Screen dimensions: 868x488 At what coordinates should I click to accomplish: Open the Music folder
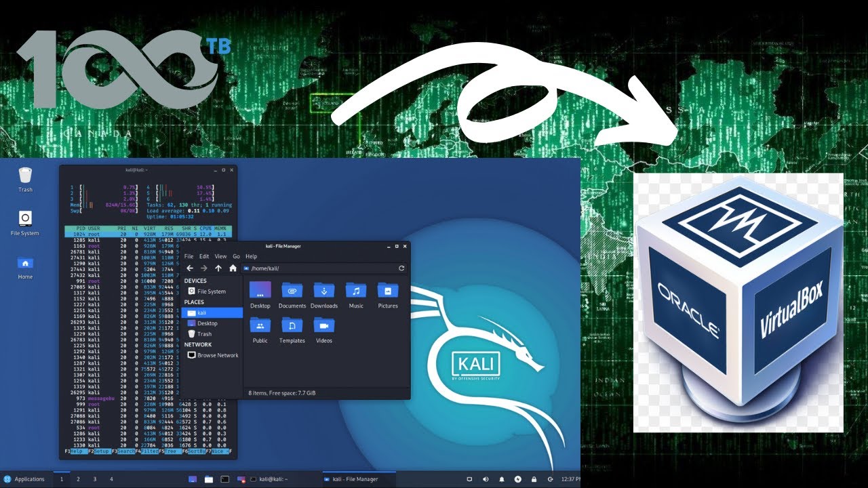356,296
